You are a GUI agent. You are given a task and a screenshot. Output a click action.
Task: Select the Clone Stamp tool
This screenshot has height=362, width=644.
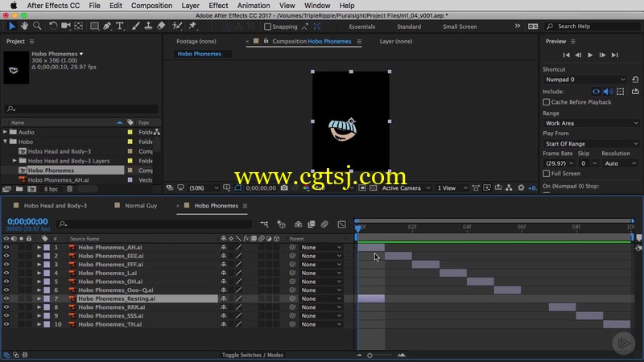pyautogui.click(x=148, y=26)
